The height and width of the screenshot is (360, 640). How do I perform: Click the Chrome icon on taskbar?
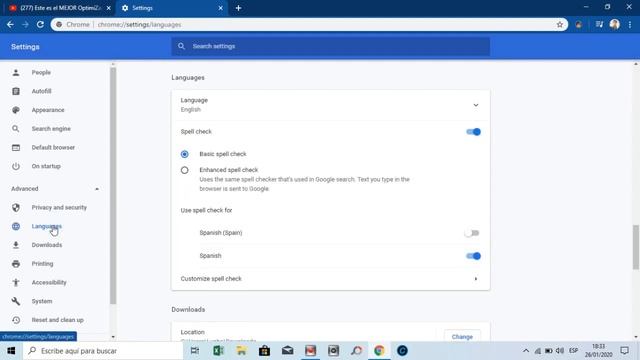379,351
